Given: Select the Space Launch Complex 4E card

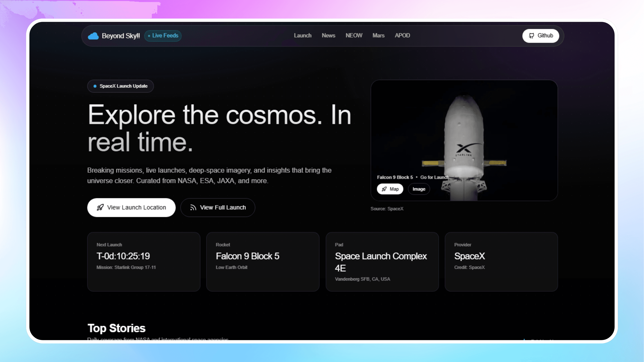Looking at the screenshot, I should pos(382,262).
